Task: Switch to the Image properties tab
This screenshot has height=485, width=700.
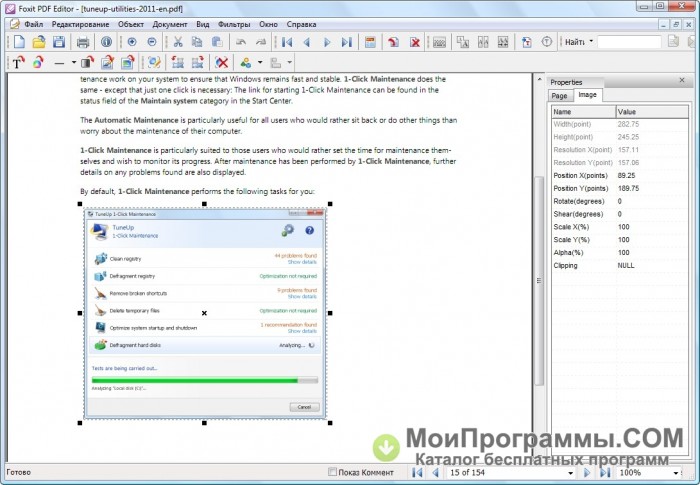Action: click(588, 95)
